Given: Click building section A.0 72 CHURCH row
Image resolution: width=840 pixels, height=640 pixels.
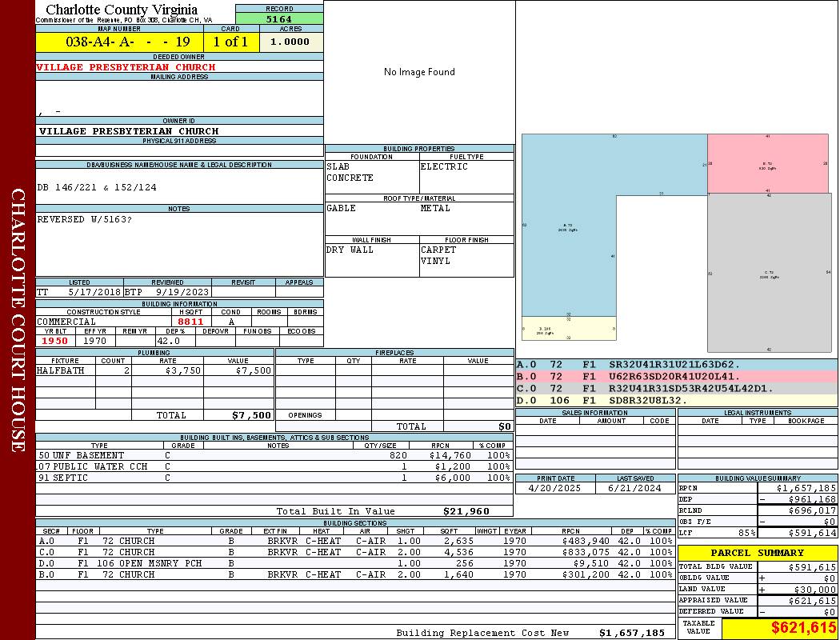Looking at the screenshot, I should pyautogui.click(x=355, y=541).
